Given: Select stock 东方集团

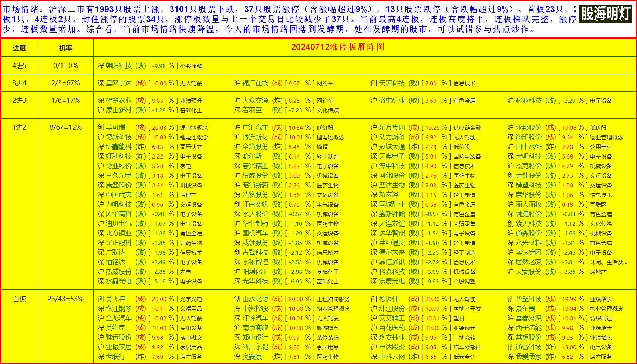Looking at the screenshot, I should coord(392,127).
